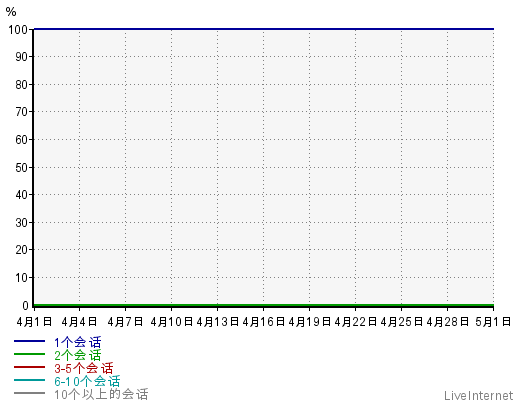
Task: Click the 4月22日 date axis label
Action: point(356,322)
